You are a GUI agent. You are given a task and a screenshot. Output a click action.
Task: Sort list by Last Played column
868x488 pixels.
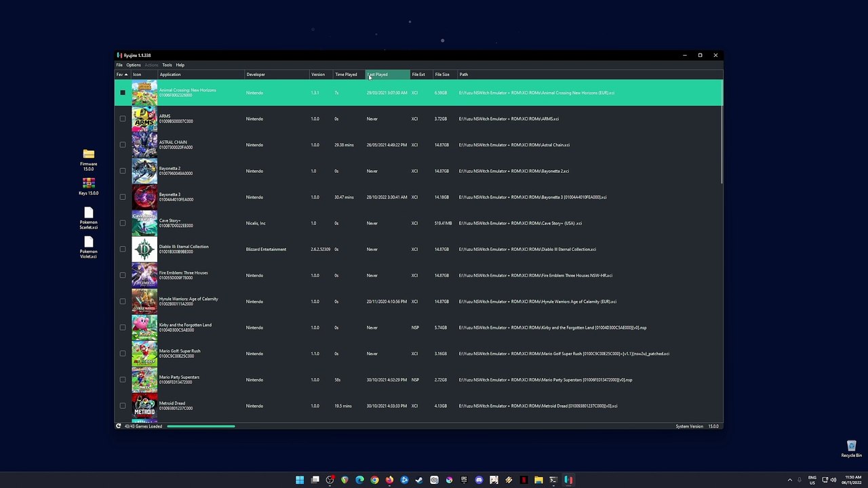click(388, 75)
